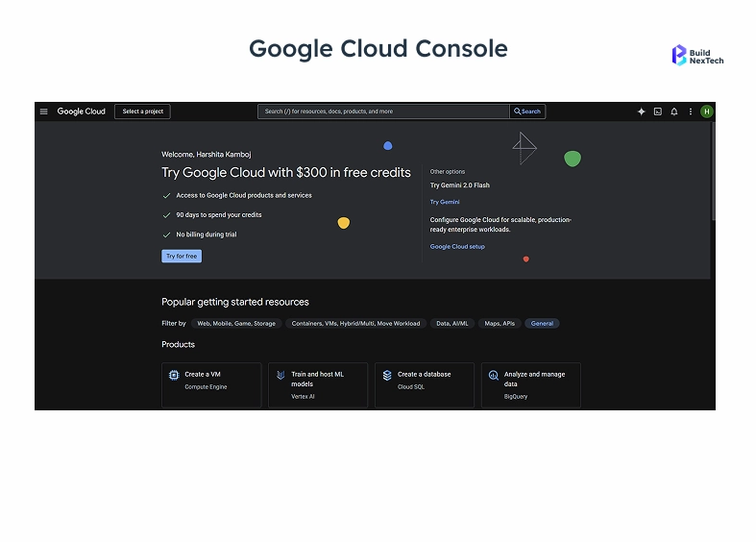Click the Try Gemini 2.0 Flash text
Viewport: 756px width, 542px height.
460,185
